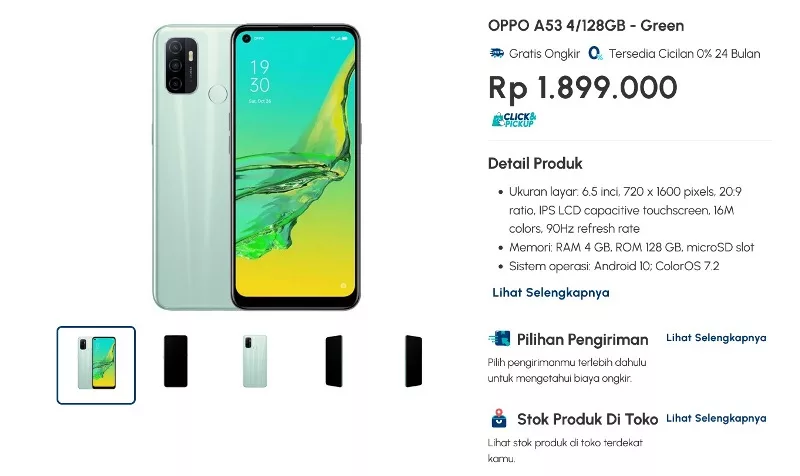Click the Gratis Ongkir truck icon
The image size is (800, 476).
(496, 53)
